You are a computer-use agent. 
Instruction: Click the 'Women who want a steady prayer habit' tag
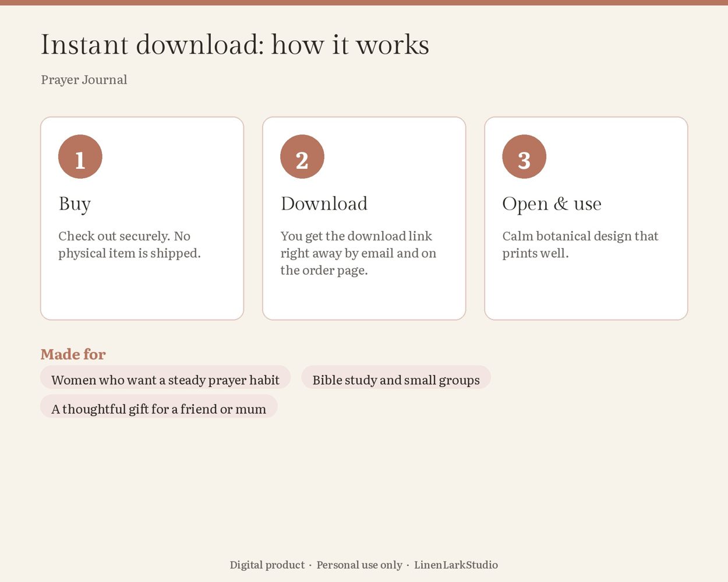tap(165, 380)
